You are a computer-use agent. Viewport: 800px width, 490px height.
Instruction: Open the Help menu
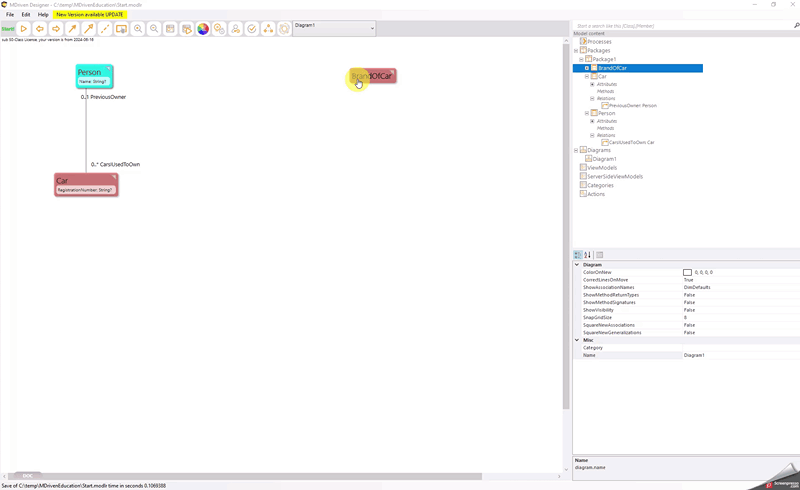click(x=43, y=15)
